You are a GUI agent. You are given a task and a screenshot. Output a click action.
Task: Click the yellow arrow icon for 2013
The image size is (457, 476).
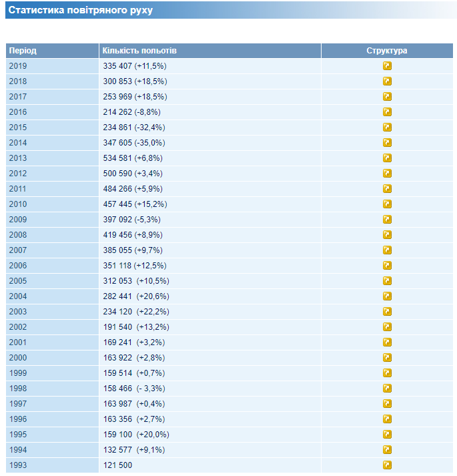[387, 158]
